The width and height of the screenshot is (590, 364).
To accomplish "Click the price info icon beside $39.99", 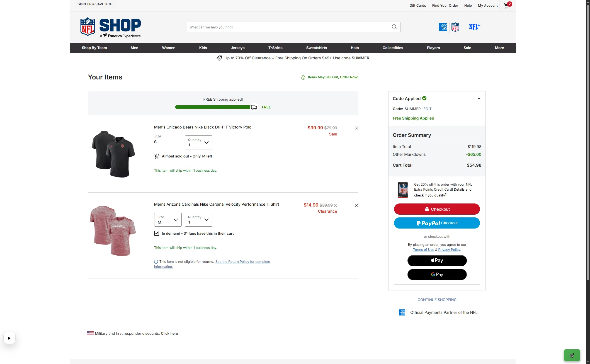I will click(336, 205).
